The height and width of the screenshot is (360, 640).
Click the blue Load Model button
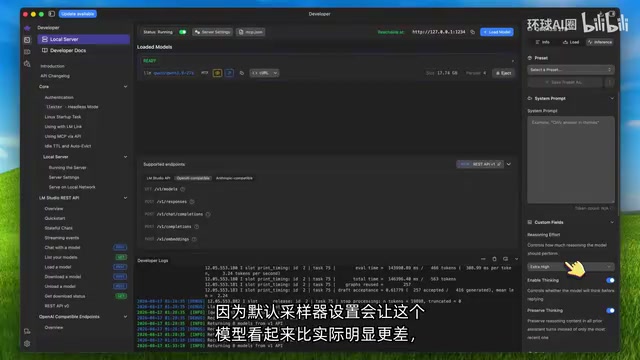click(x=497, y=32)
